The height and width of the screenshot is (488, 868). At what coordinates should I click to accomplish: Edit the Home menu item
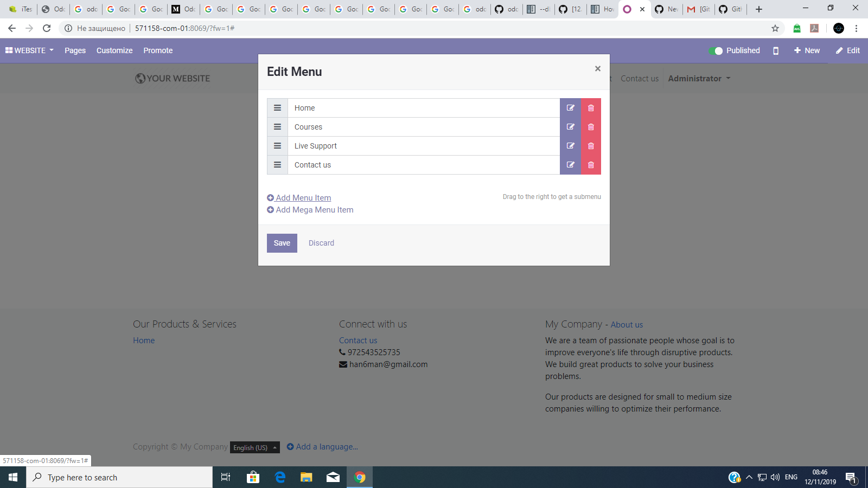point(571,108)
